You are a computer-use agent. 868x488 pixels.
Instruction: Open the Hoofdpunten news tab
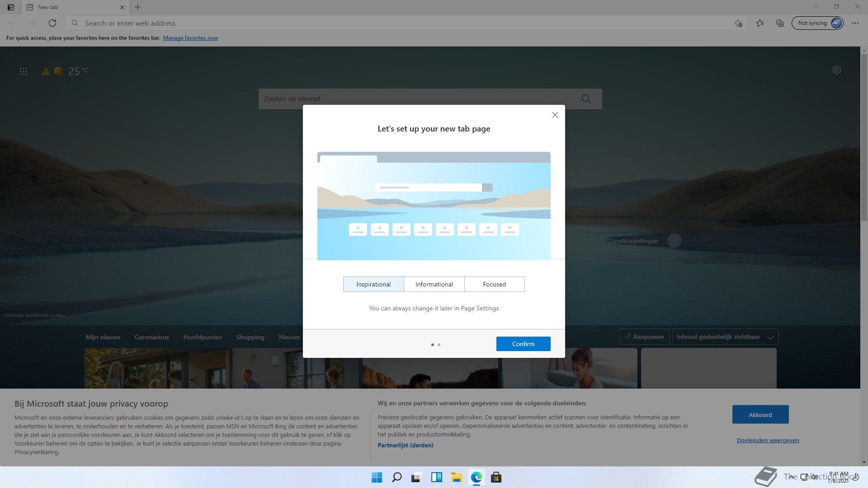click(x=203, y=337)
